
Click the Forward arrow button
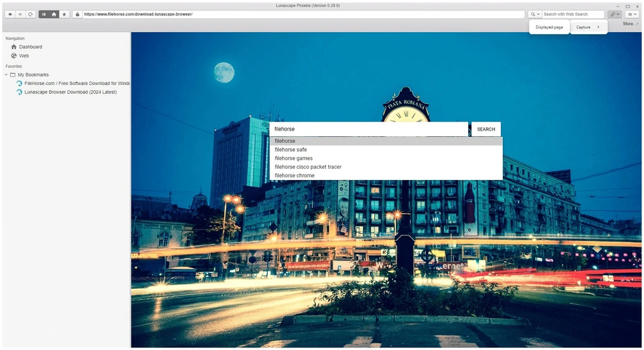tap(21, 14)
